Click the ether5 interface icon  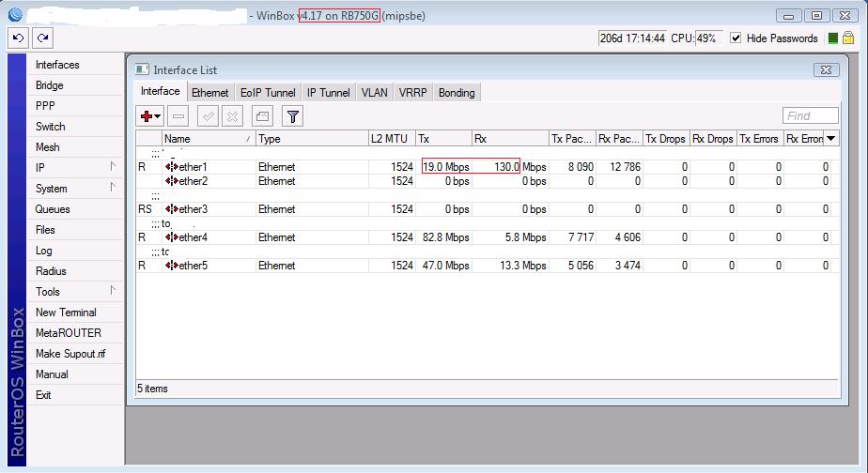172,266
